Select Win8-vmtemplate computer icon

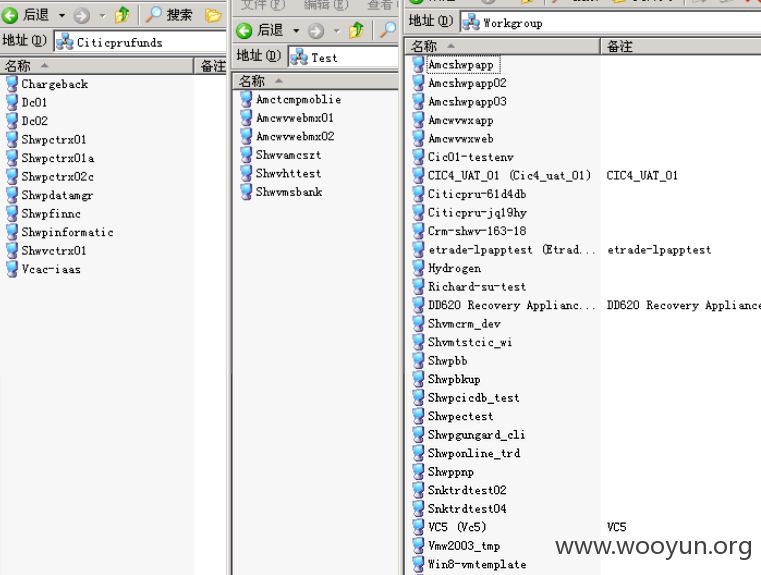pyautogui.click(x=418, y=564)
